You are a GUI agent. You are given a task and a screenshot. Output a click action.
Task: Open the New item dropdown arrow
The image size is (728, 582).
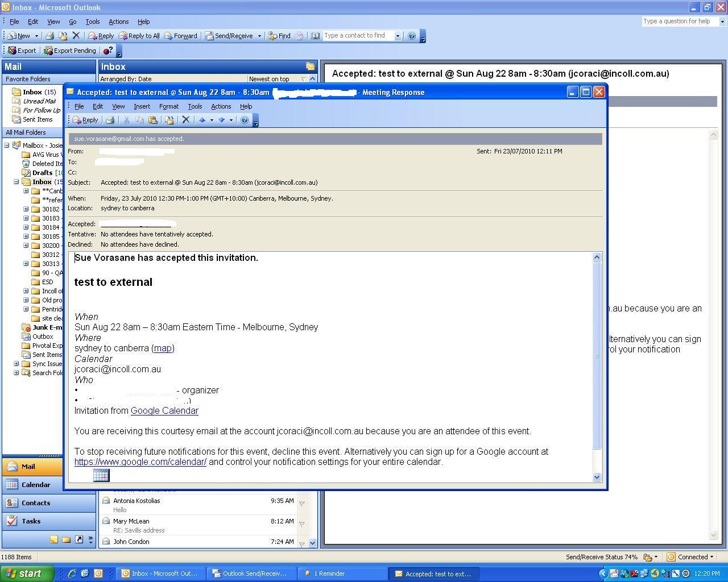pos(36,35)
